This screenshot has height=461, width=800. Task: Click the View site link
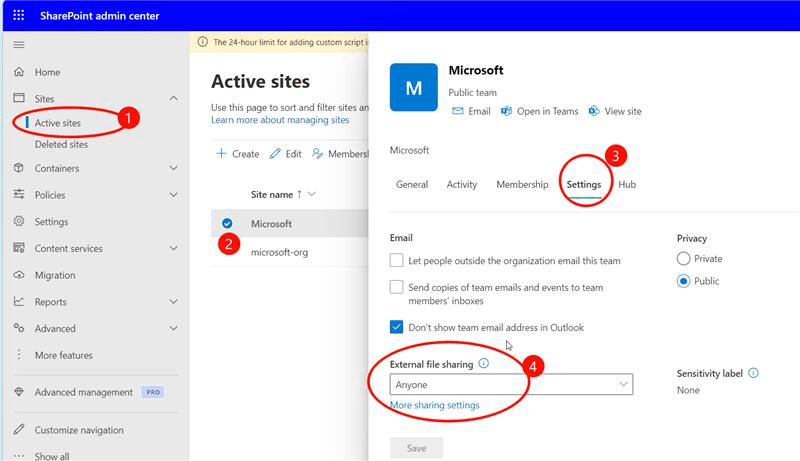(623, 111)
